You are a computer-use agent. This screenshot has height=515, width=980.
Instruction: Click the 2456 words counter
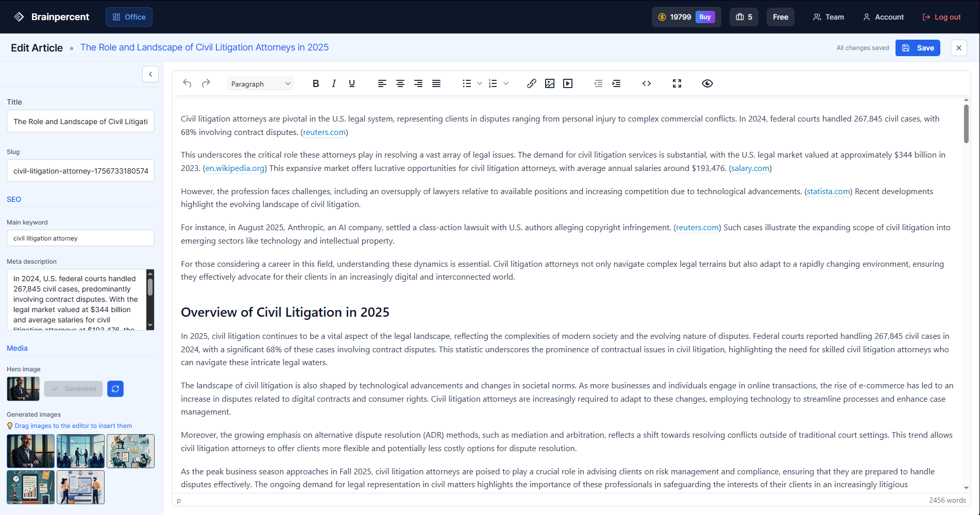coord(947,500)
